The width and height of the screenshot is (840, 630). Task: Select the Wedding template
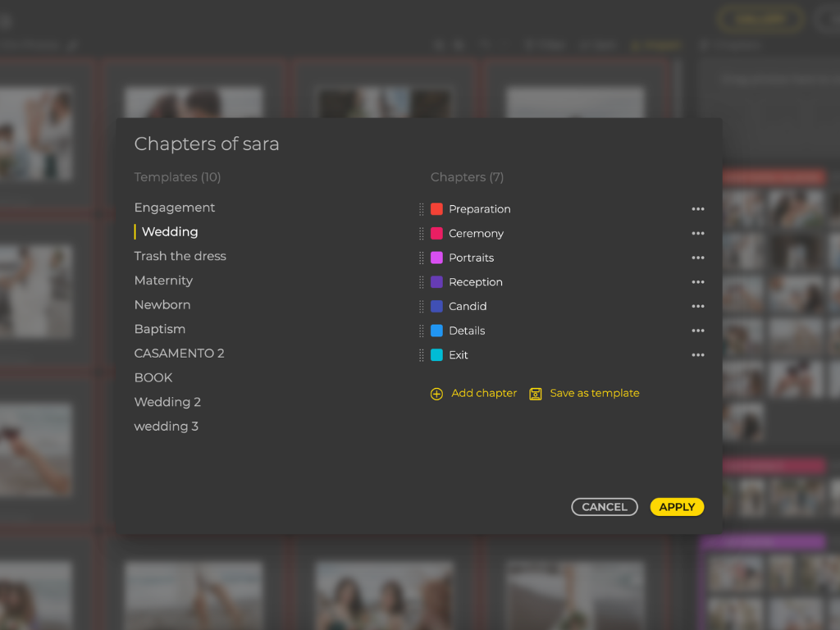(x=170, y=231)
